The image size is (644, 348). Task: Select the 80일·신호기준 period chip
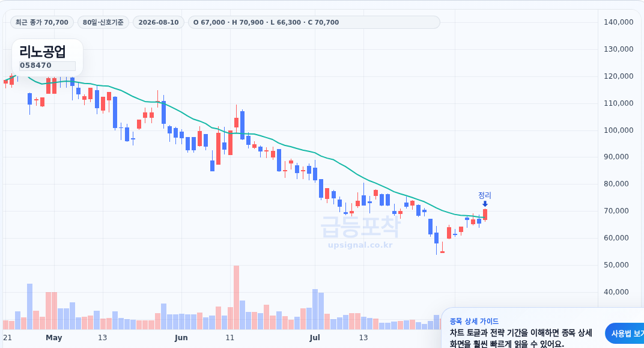(x=103, y=22)
